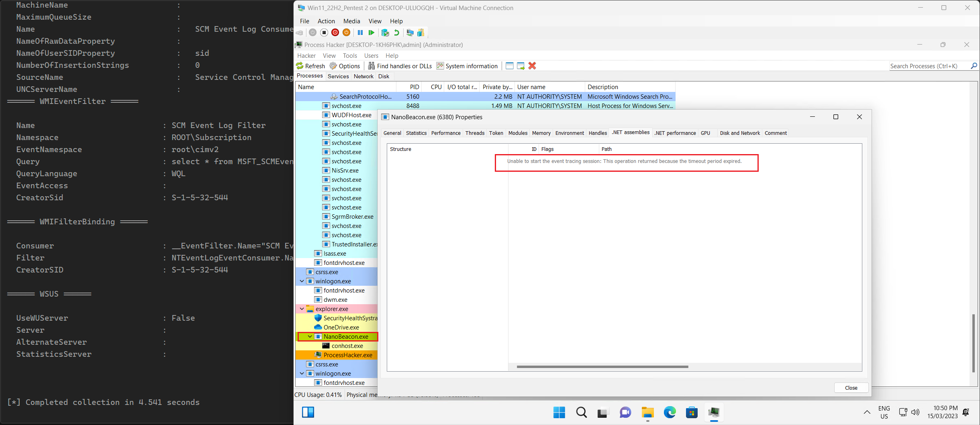This screenshot has width=980, height=425.
Task: Open File Explorer from the taskbar
Action: point(647,412)
